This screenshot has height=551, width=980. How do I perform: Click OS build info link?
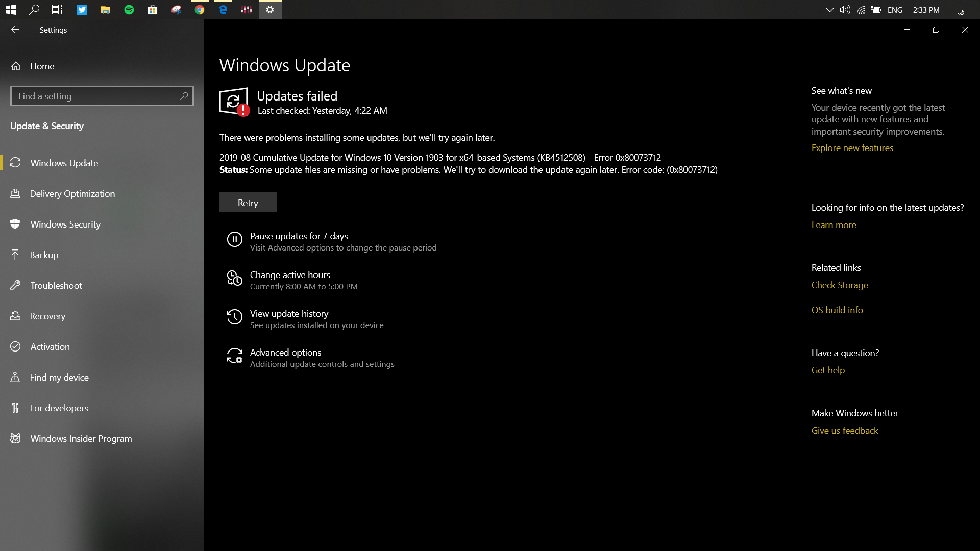tap(837, 310)
